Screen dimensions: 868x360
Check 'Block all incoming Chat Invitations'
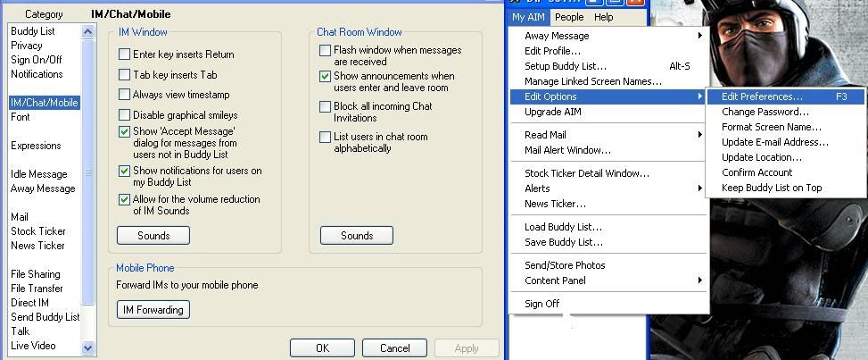click(x=326, y=106)
